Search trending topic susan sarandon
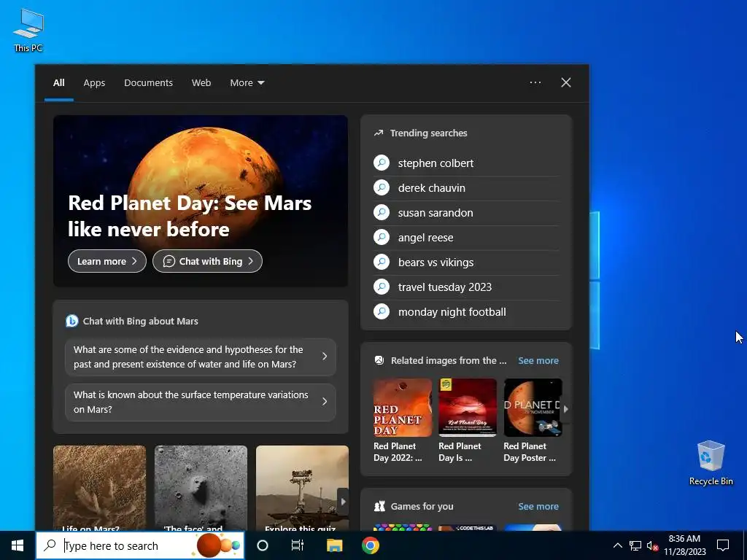The width and height of the screenshot is (747, 560). [x=466, y=213]
